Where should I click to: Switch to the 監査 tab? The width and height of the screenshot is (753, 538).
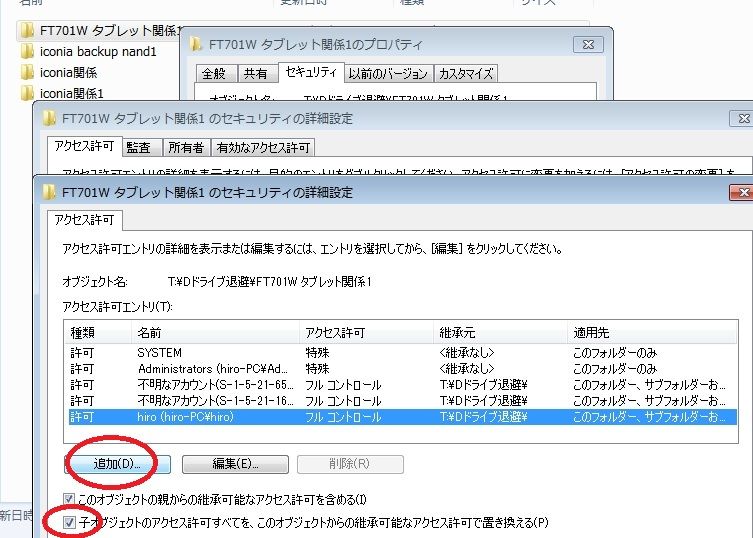139,148
